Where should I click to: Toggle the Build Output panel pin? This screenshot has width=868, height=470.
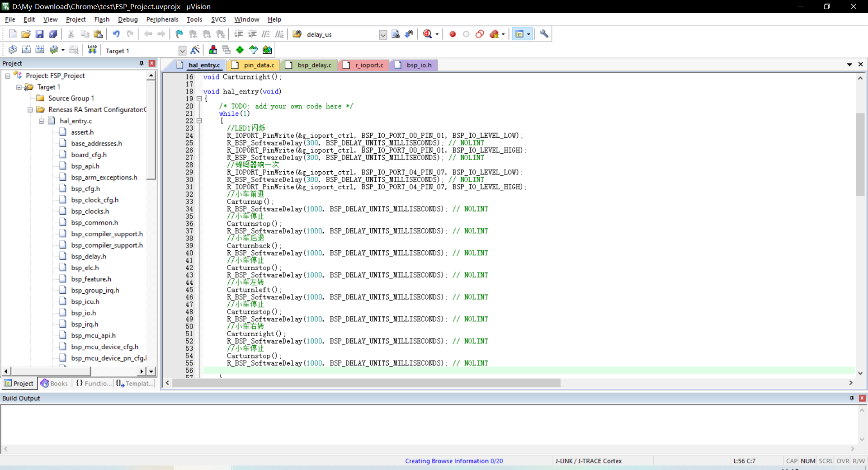(852, 398)
